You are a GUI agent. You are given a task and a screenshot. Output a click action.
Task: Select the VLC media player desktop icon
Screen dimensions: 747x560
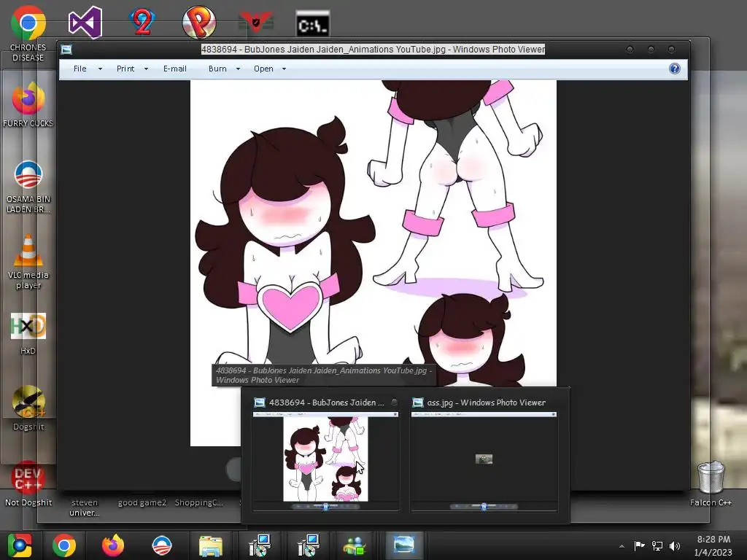28,250
